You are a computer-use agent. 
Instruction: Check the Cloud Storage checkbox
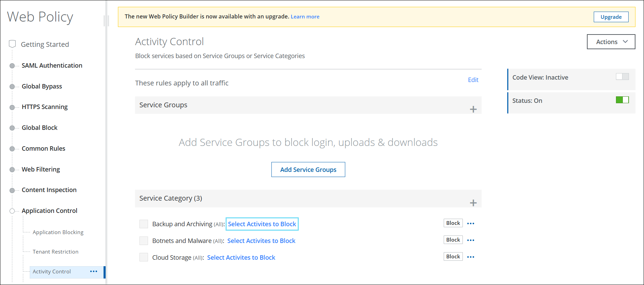pyautogui.click(x=144, y=257)
